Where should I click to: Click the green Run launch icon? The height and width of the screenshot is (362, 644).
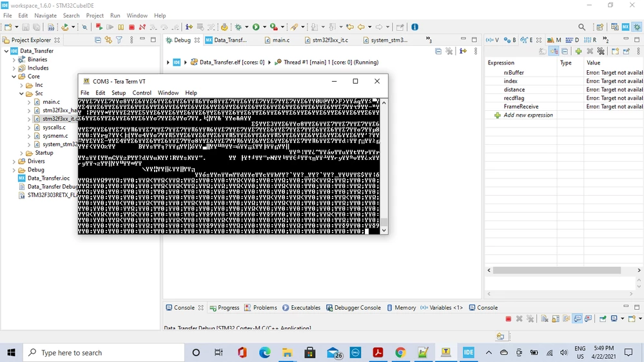256,27
